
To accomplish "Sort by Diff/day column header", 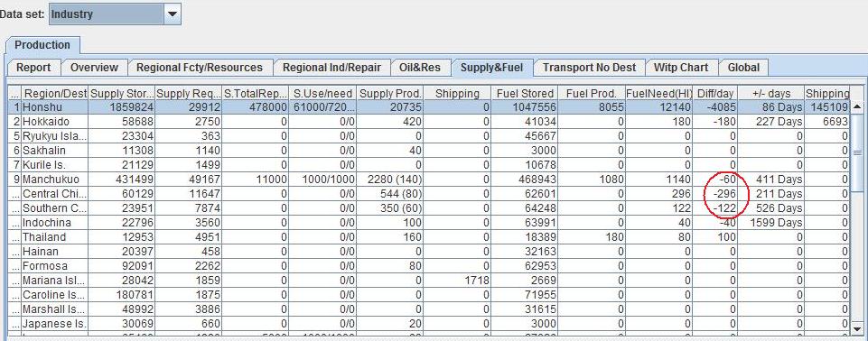I will pos(715,94).
